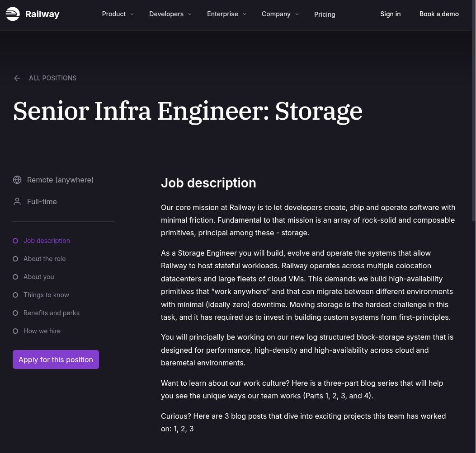Open the Company navigation menu
This screenshot has height=453, width=476.
click(x=280, y=14)
